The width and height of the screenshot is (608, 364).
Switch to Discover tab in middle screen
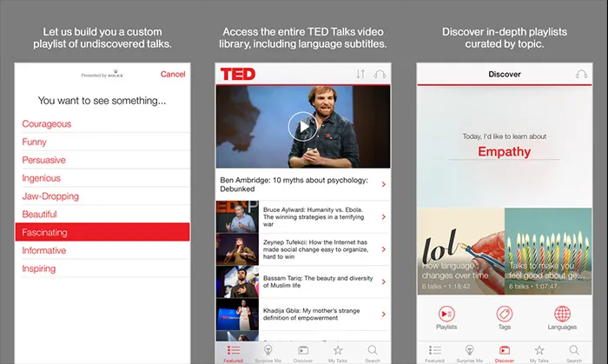click(303, 352)
